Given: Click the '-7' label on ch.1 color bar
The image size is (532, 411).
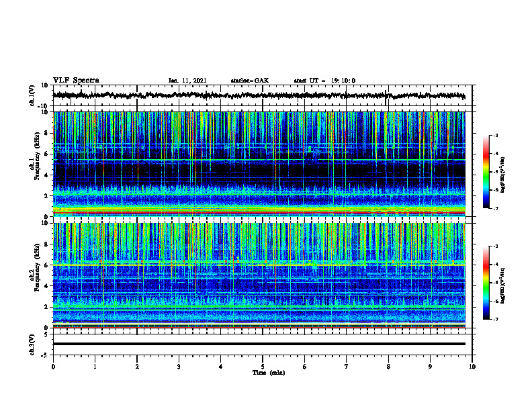Looking at the screenshot, I should pos(496,208).
